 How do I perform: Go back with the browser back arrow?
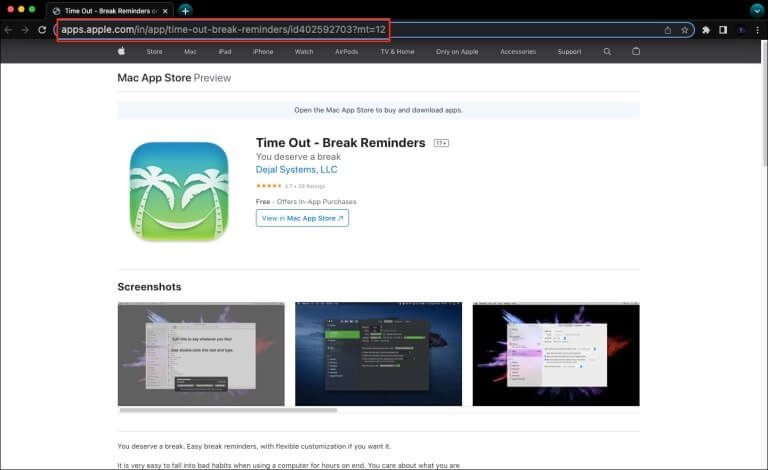click(8, 30)
